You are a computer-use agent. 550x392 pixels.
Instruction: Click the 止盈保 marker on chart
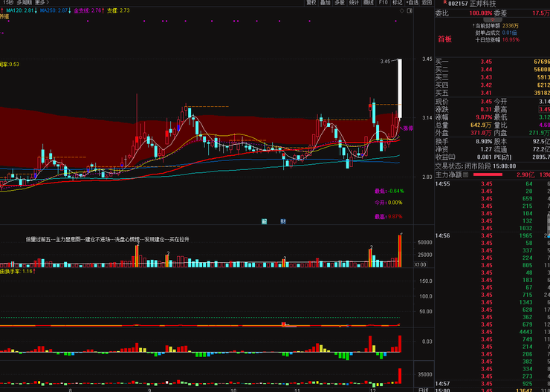click(408, 128)
